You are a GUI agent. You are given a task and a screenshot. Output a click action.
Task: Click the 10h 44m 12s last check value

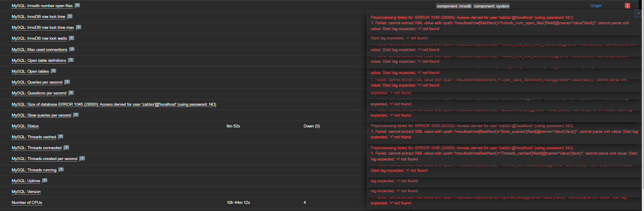point(239,203)
